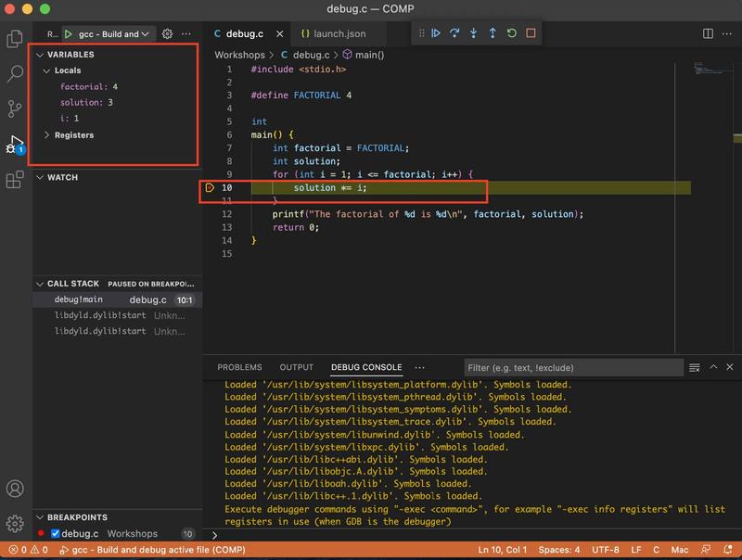Click the Step Into debug icon
742x560 pixels.
click(473, 33)
